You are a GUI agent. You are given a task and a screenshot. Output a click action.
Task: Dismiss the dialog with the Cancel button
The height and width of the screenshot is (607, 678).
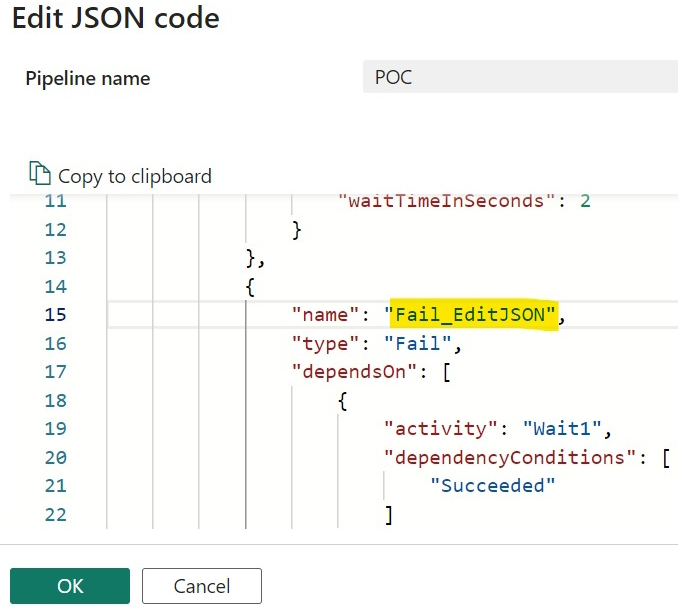(x=202, y=586)
